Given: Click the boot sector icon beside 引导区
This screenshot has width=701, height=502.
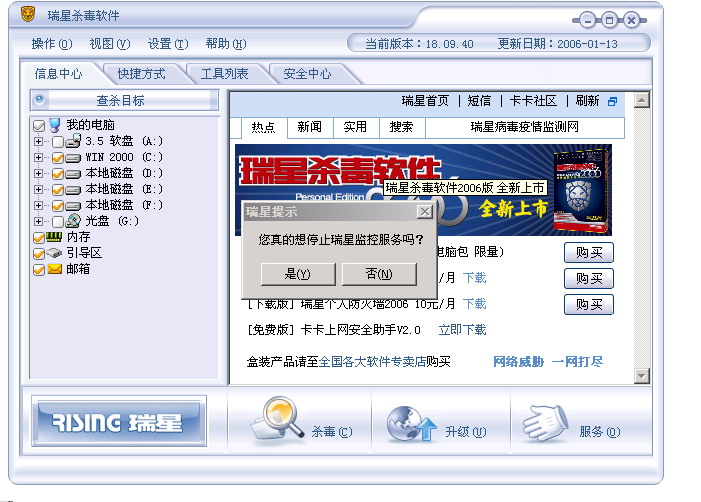Looking at the screenshot, I should (x=54, y=253).
